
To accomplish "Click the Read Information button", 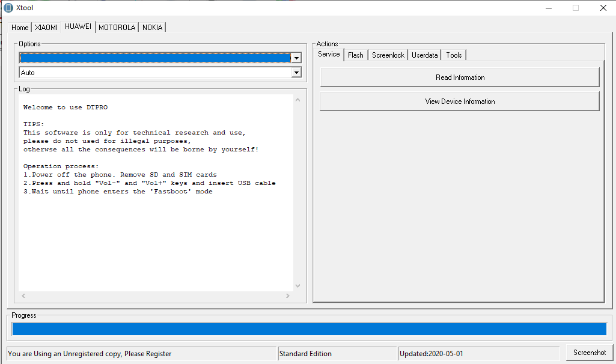I will click(460, 77).
